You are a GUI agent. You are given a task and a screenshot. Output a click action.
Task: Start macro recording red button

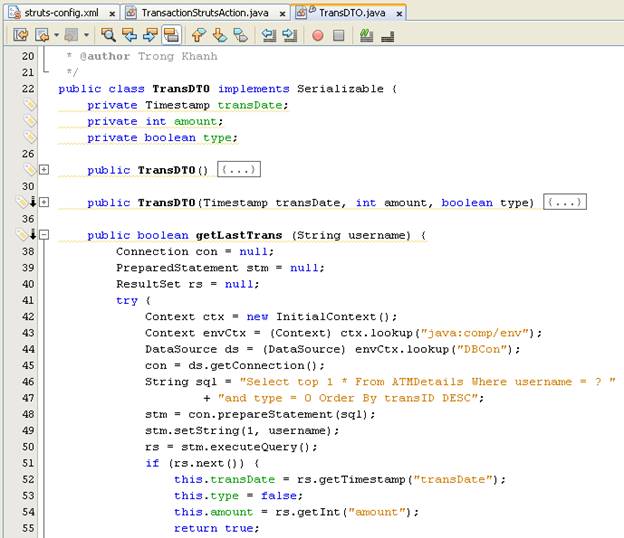pos(318,35)
